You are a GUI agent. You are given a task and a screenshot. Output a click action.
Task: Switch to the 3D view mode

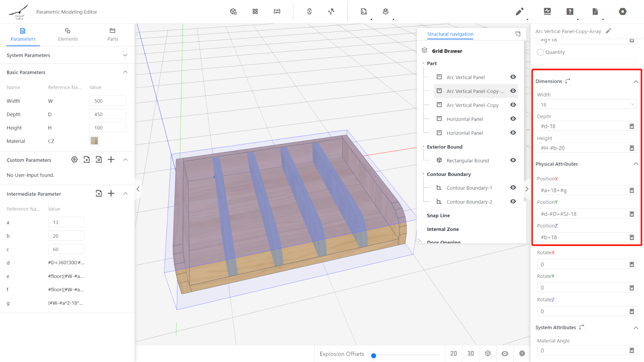tap(471, 354)
